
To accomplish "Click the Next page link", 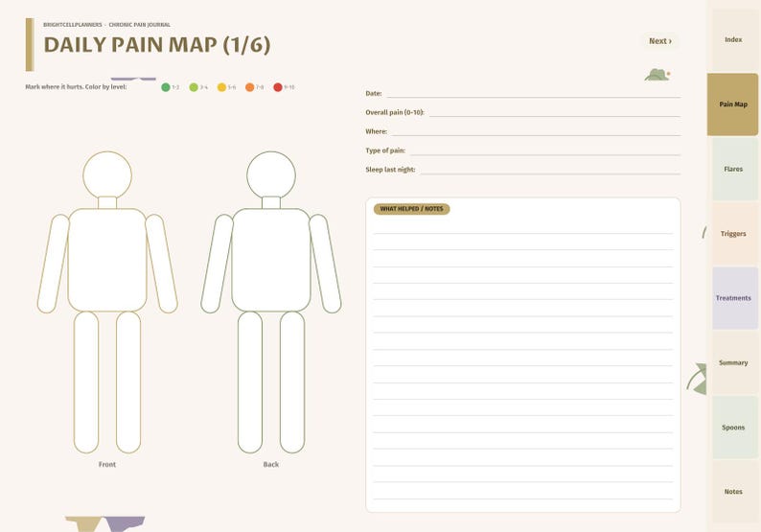I will [660, 41].
